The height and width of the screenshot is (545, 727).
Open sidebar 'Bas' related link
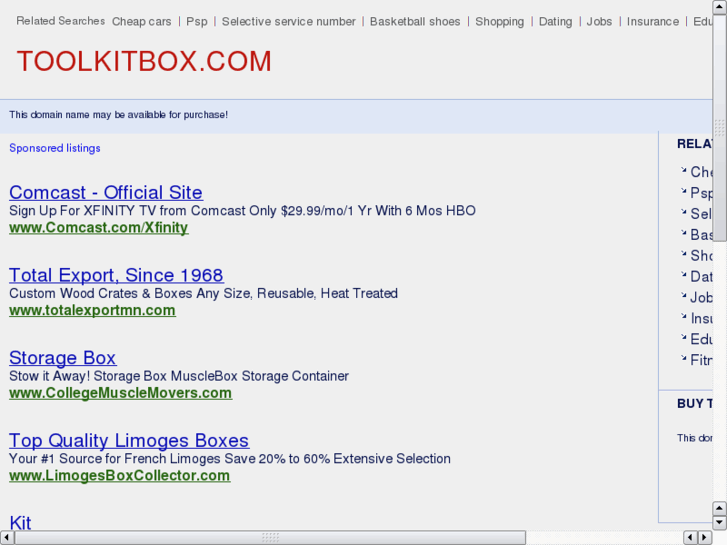click(x=701, y=234)
